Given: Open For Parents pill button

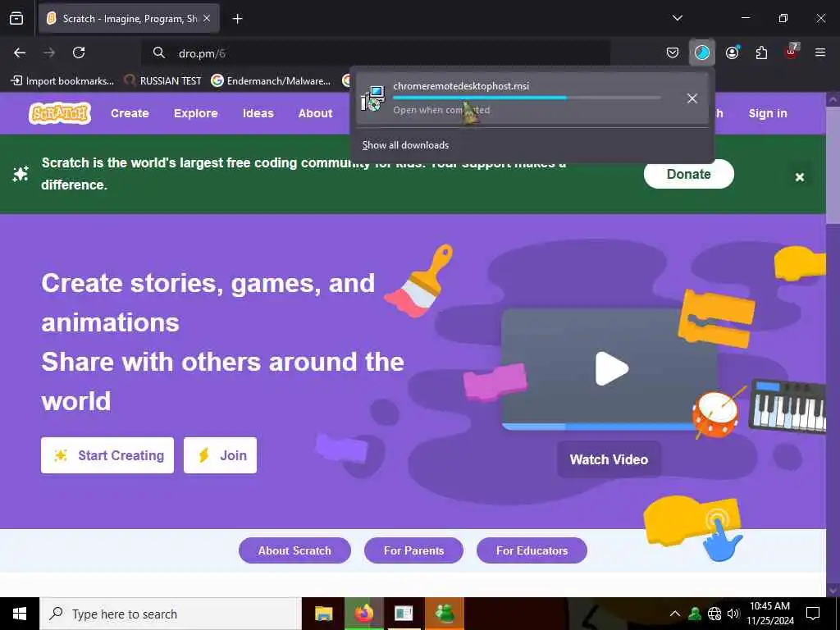Looking at the screenshot, I should pos(413,550).
